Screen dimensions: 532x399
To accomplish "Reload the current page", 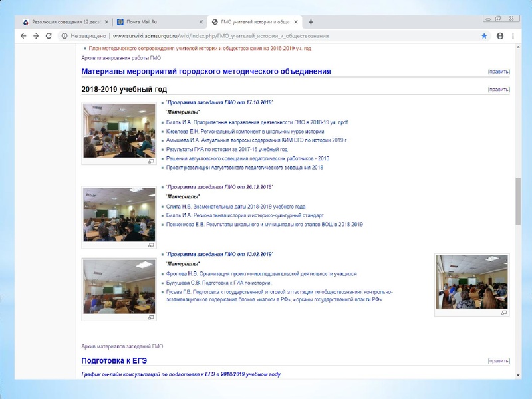I will [49, 36].
